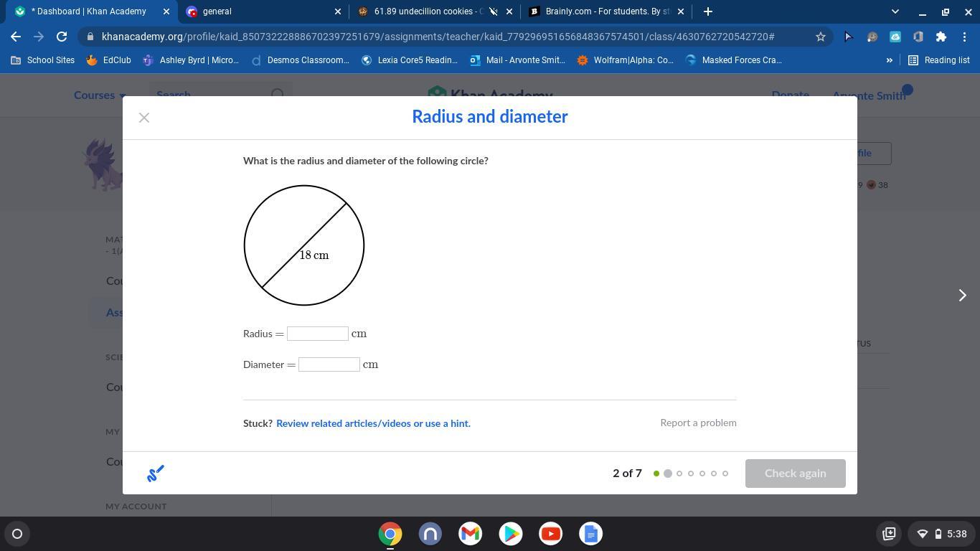Open the ChromeOS launcher circle

pyautogui.click(x=17, y=534)
